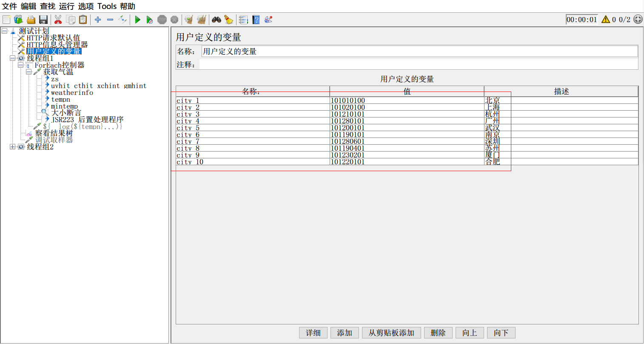Collapse the ForEach控制器 node
This screenshot has height=344, width=644.
[x=20, y=65]
